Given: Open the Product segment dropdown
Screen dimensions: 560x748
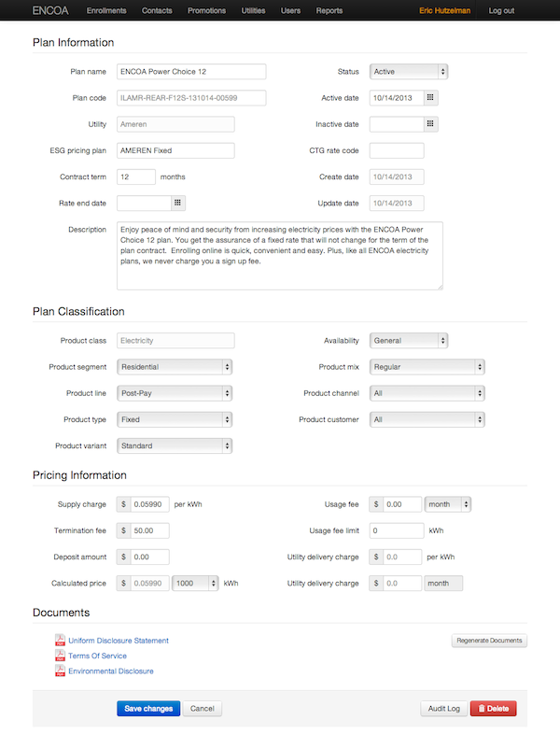Looking at the screenshot, I should pyautogui.click(x=175, y=367).
